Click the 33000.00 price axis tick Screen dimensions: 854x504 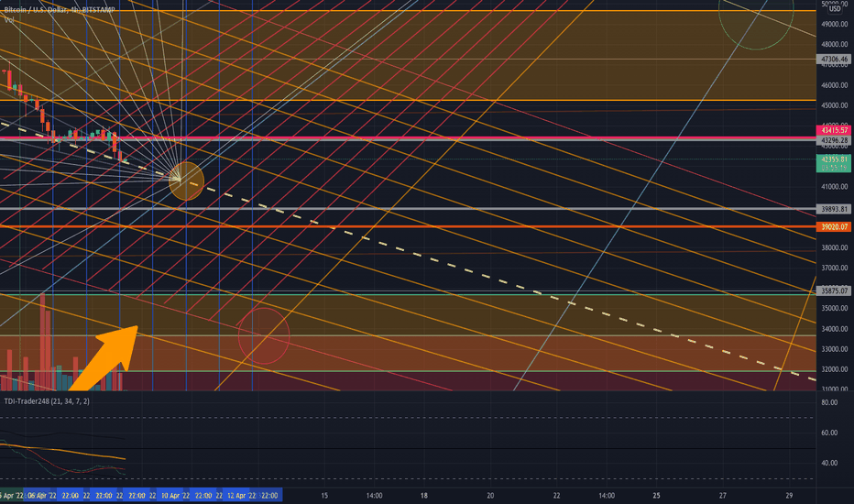[835, 349]
